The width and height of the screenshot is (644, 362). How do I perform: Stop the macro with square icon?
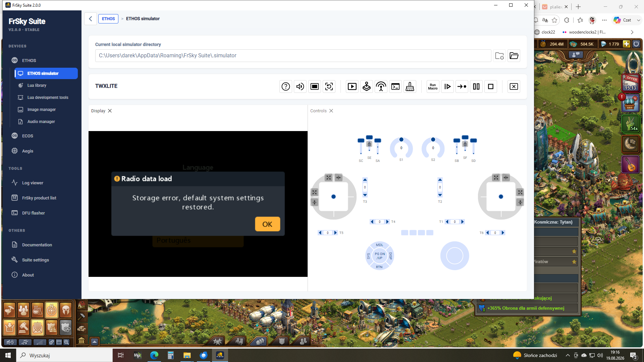[491, 86]
